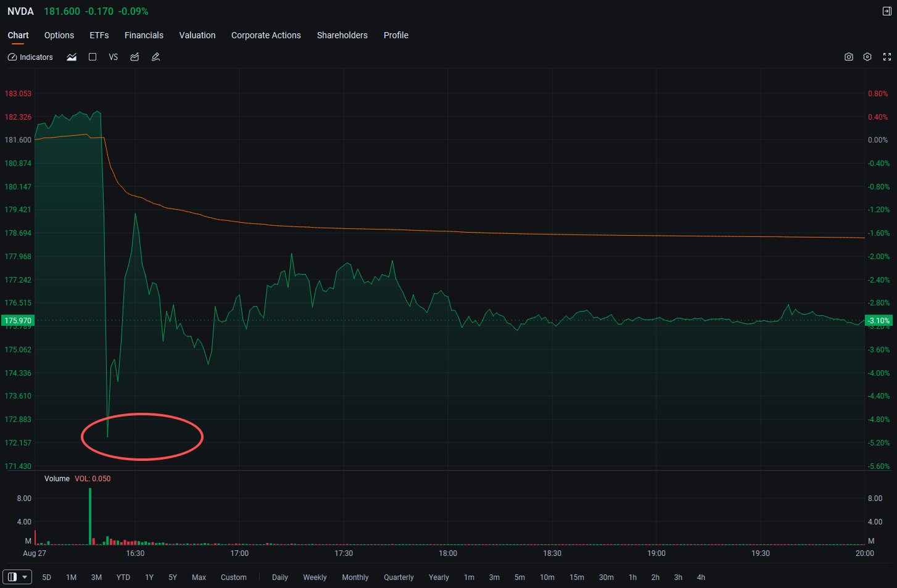Select the 5D time range
Image resolution: width=897 pixels, height=588 pixels.
coord(47,578)
